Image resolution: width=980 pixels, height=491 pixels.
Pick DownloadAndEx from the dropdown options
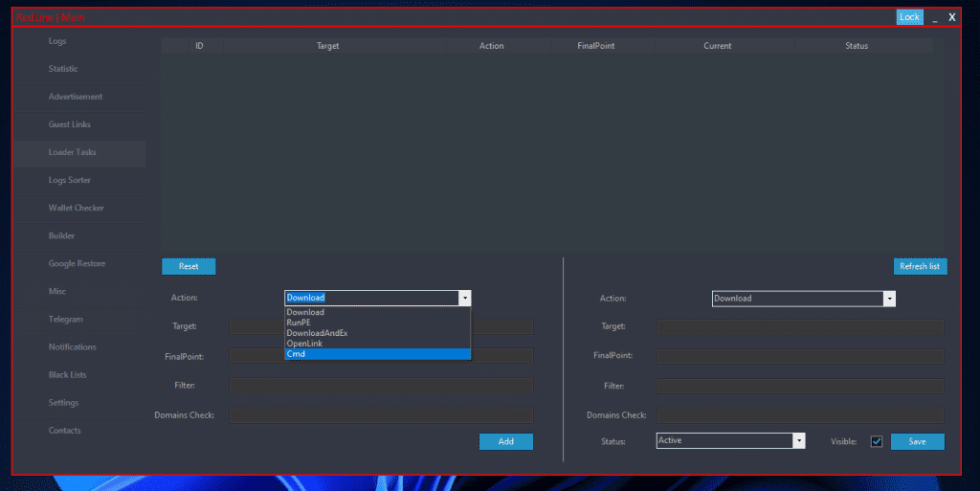[x=317, y=333]
